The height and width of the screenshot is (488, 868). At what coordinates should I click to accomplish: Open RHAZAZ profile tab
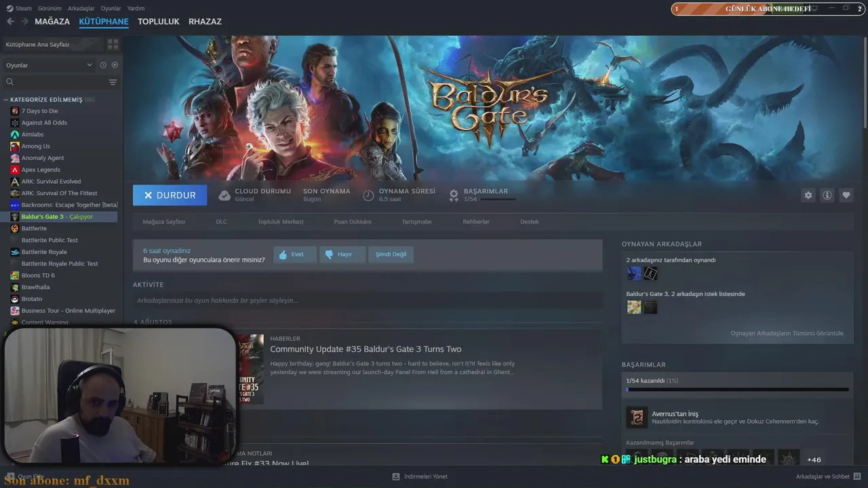[x=205, y=22]
